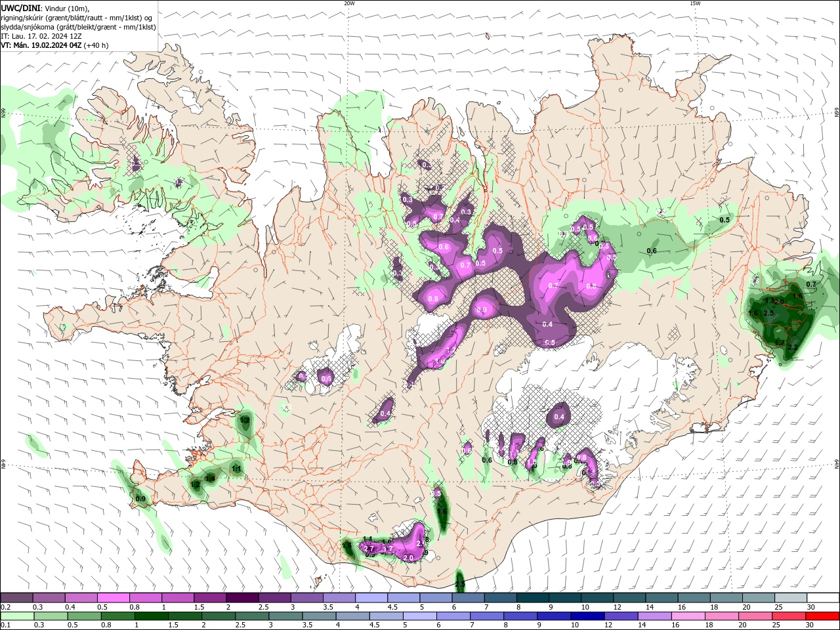Click the top-row legend swatch starting at 0.2
This screenshot has height=630, width=840.
click(x=16, y=598)
